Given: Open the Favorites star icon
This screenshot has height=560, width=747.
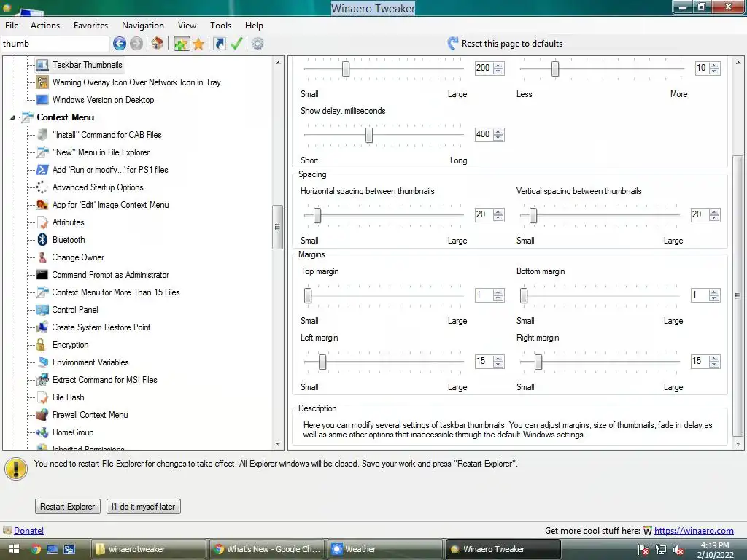Looking at the screenshot, I should (198, 44).
